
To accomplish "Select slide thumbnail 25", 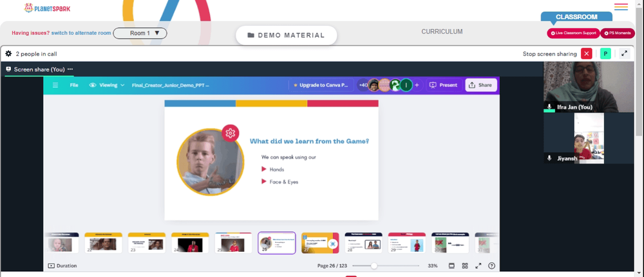I will click(x=233, y=243).
